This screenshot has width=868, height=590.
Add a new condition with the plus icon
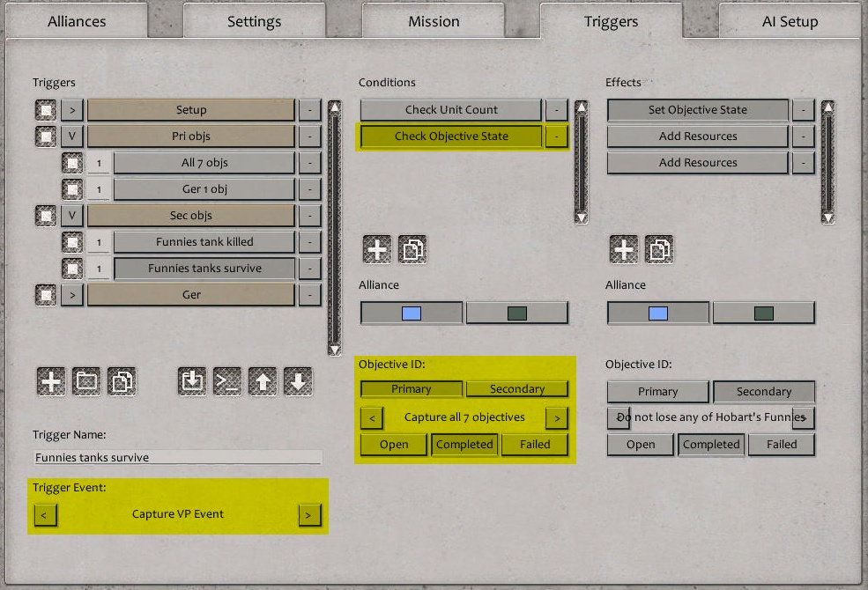pyautogui.click(x=376, y=248)
